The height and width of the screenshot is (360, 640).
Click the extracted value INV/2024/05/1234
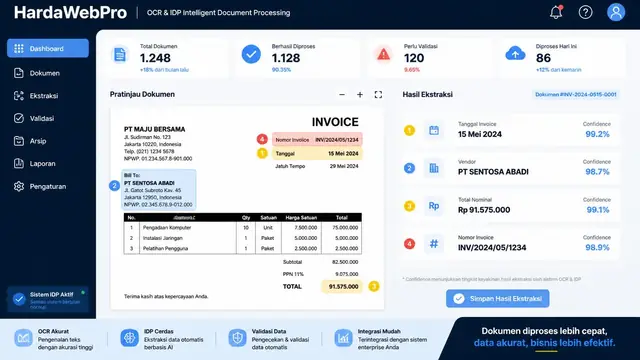pos(492,247)
